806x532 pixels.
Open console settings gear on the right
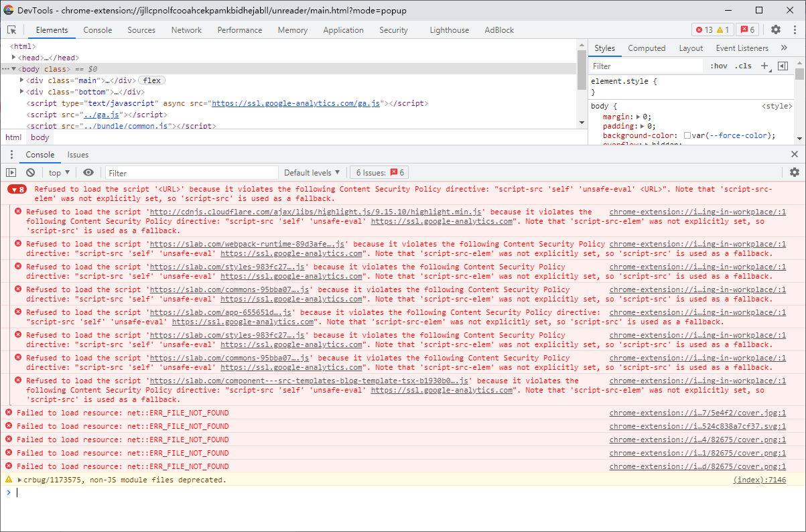(795, 172)
